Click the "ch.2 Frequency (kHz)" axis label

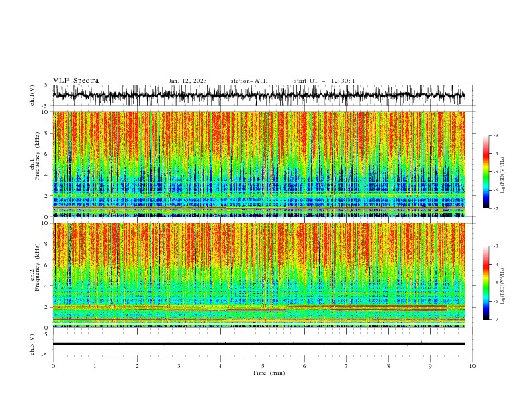click(35, 267)
